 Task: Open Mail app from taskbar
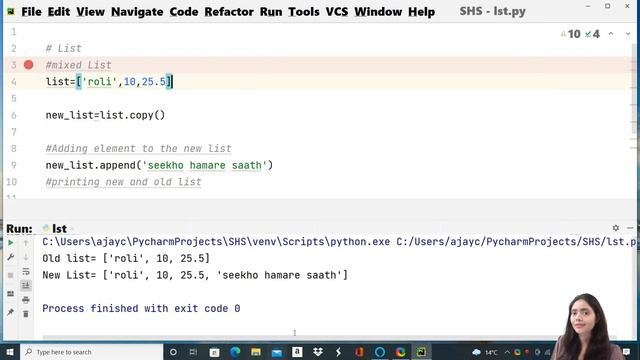click(x=277, y=352)
